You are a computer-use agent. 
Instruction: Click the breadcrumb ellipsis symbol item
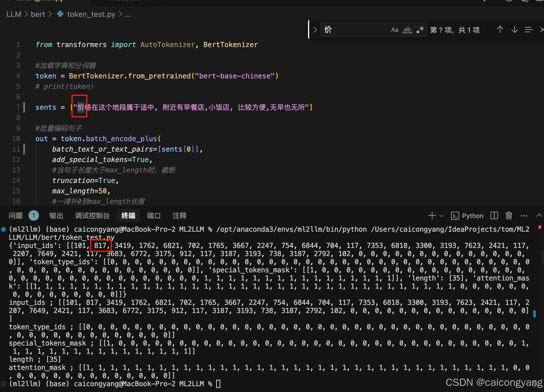128,14
